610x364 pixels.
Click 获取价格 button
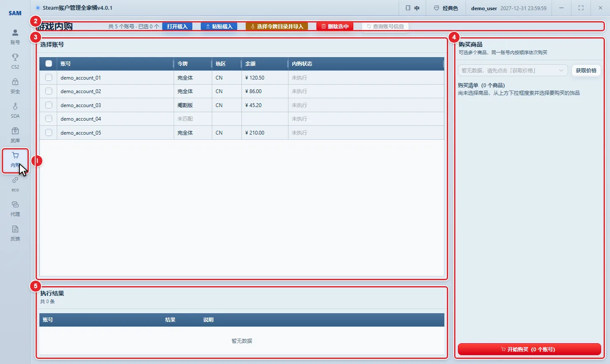pos(586,70)
